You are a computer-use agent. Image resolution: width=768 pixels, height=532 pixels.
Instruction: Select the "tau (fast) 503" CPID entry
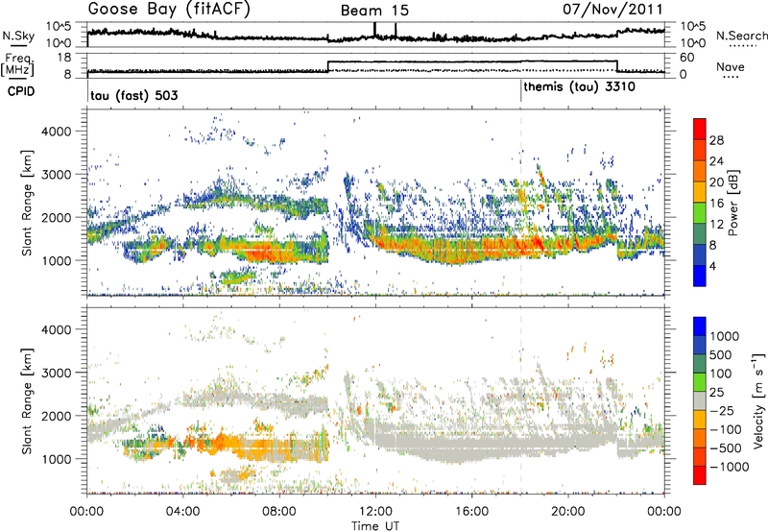click(134, 95)
